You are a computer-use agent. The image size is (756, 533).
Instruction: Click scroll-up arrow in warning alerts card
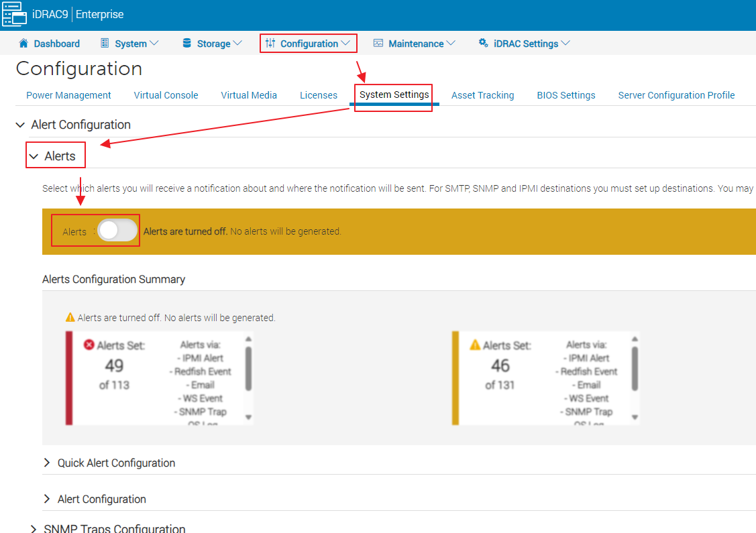[x=635, y=339]
